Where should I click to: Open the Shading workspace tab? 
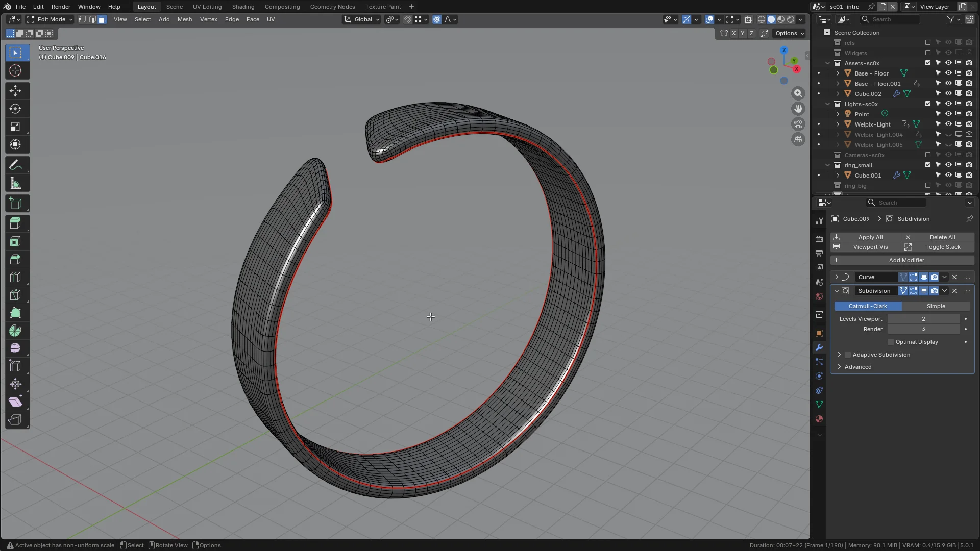[x=243, y=7]
